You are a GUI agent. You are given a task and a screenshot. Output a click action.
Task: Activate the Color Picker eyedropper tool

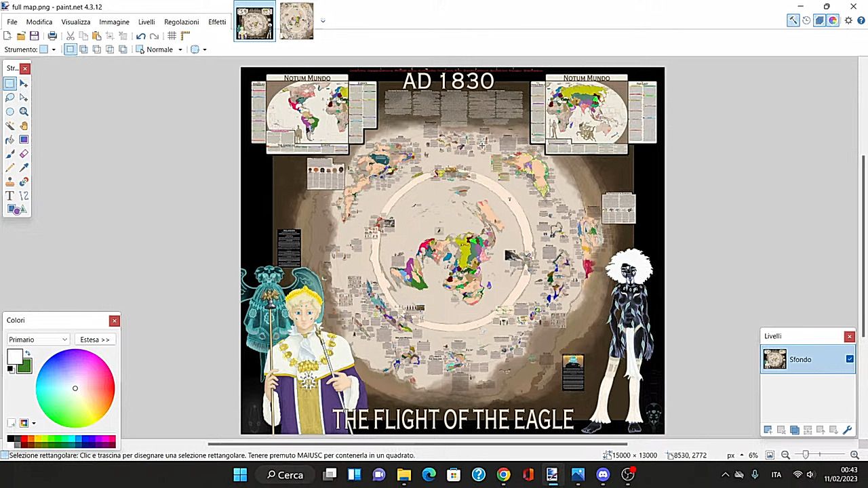coord(24,167)
